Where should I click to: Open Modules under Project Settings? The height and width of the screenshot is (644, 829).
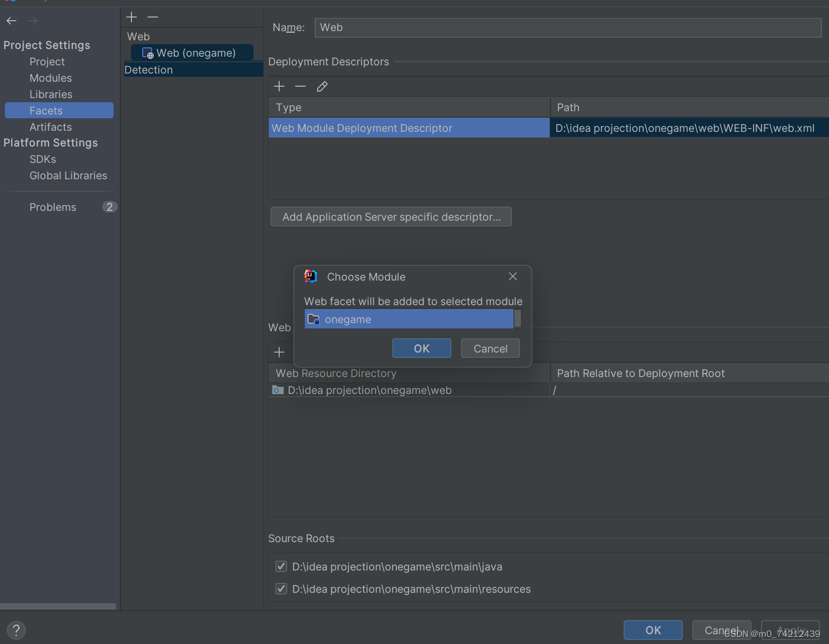pos(50,78)
